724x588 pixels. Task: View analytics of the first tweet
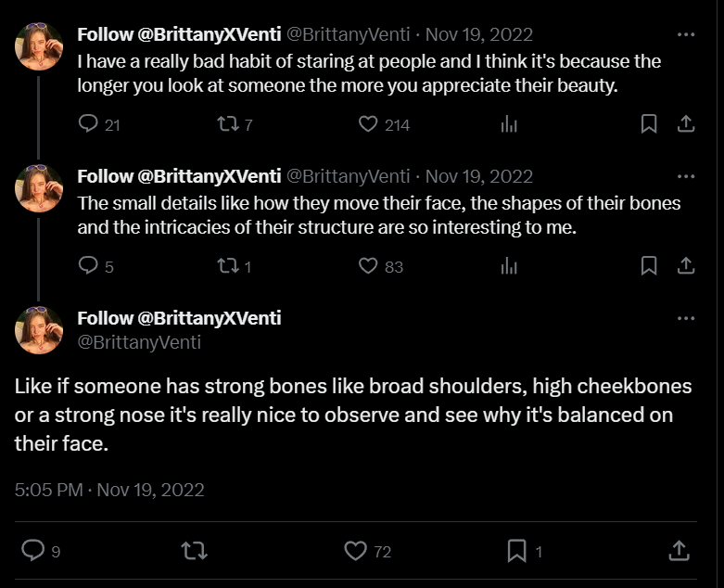(508, 124)
